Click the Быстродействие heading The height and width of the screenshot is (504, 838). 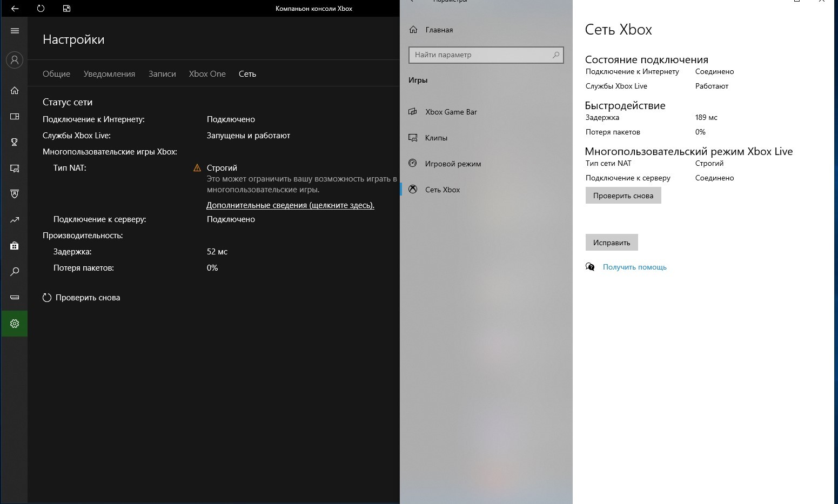pos(625,105)
